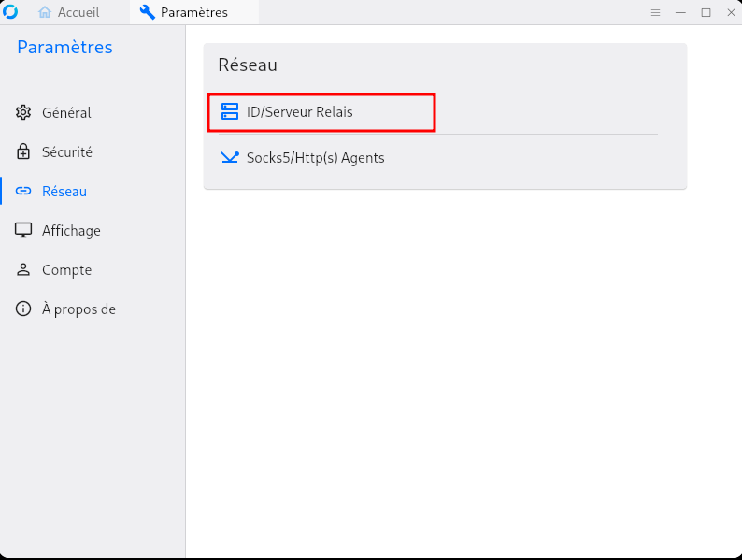742x560 pixels.
Task: Click the wrench icon in the Paramètres tab
Action: point(147,12)
